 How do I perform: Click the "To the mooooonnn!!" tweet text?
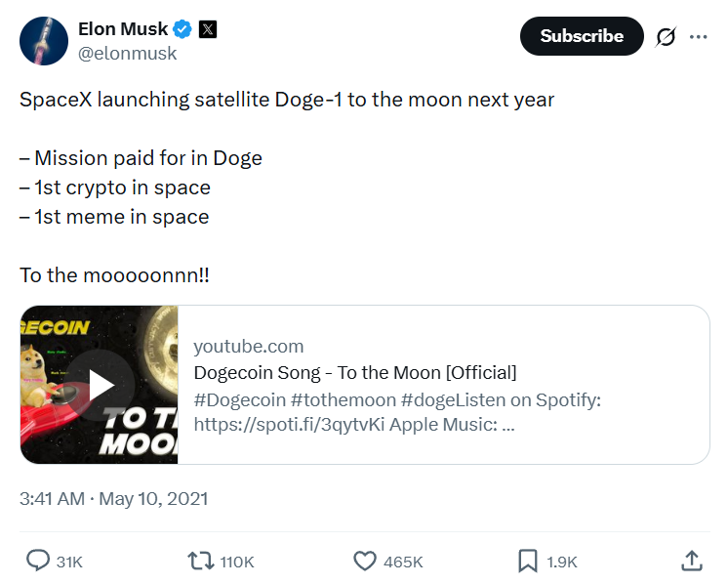pos(114,275)
